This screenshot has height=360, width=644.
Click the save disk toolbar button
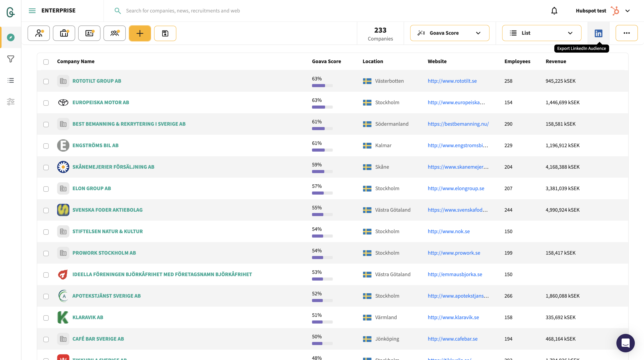pyautogui.click(x=165, y=33)
